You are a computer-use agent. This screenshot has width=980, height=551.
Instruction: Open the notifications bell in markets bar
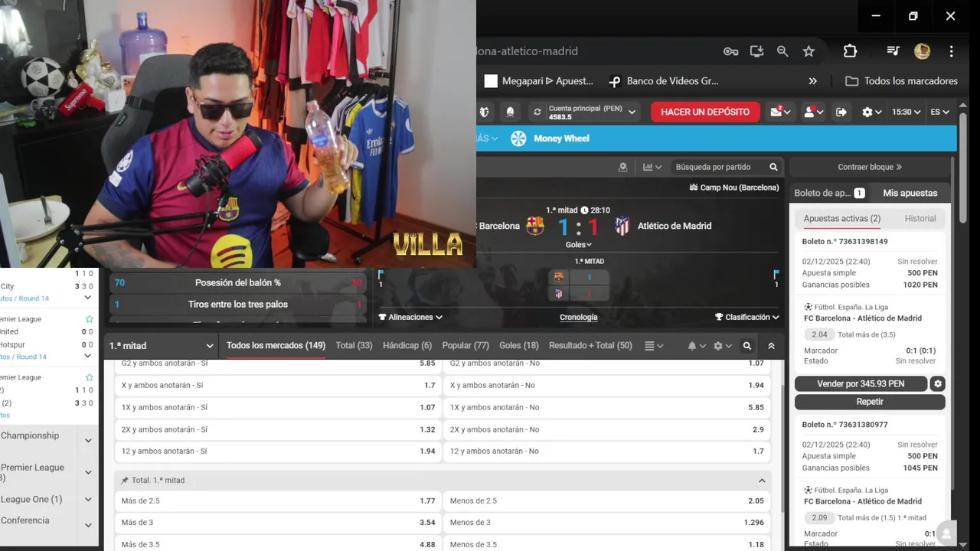click(697, 346)
